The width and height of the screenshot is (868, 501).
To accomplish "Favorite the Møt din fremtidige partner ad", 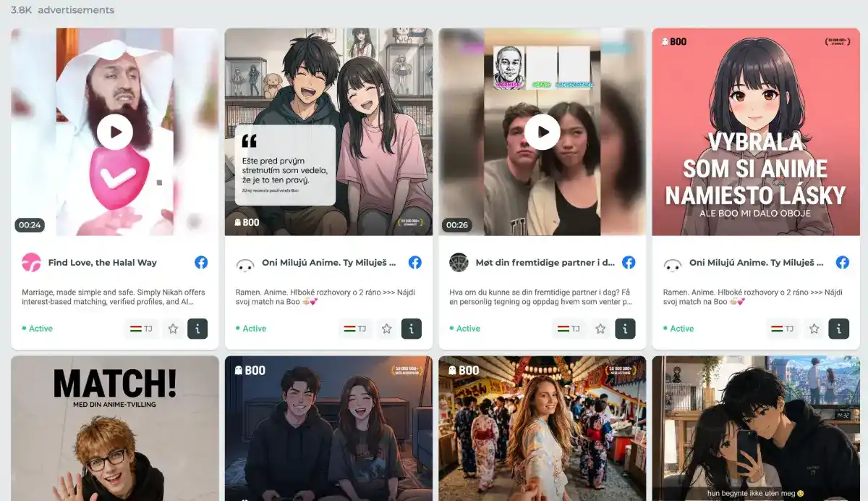I will [x=600, y=329].
